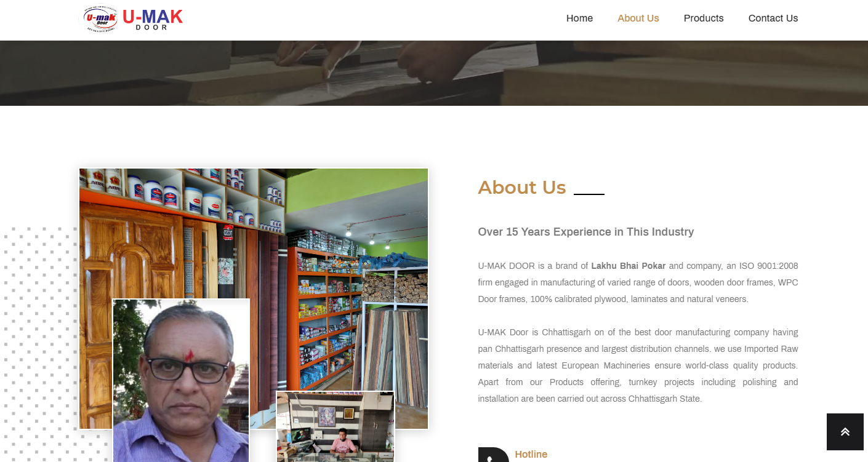This screenshot has width=868, height=462.
Task: Click the orange Hotline label
Action: 531,455
